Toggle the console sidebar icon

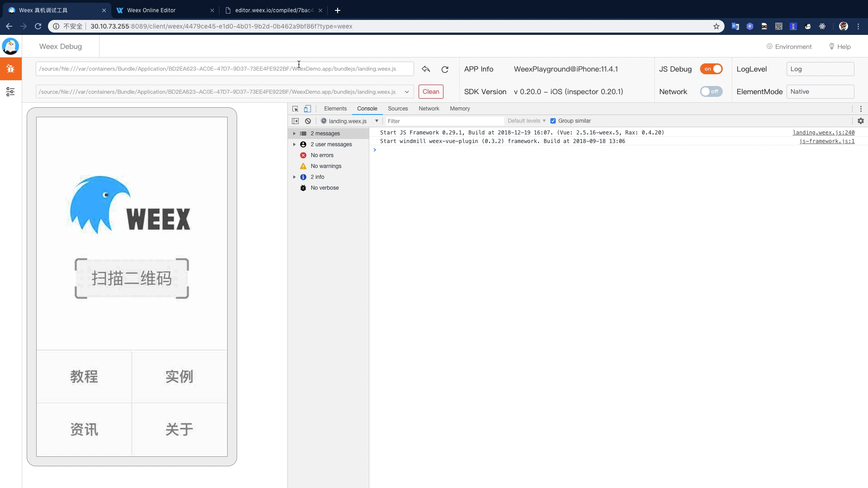[x=295, y=121]
